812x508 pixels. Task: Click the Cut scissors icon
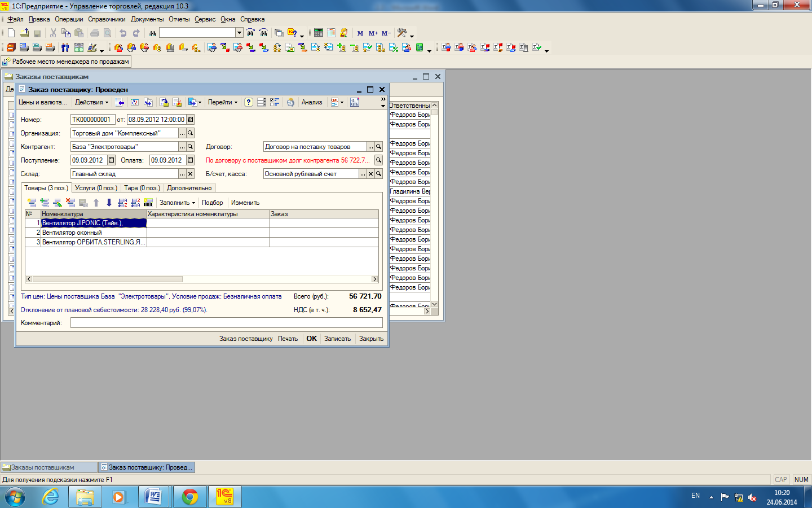(x=53, y=33)
